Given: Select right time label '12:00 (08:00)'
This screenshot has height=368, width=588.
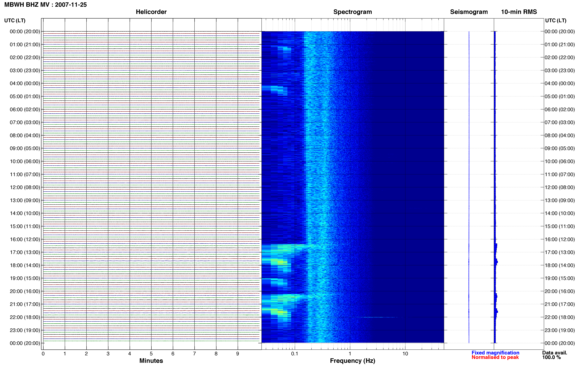Looking at the screenshot, I should click(x=560, y=187).
